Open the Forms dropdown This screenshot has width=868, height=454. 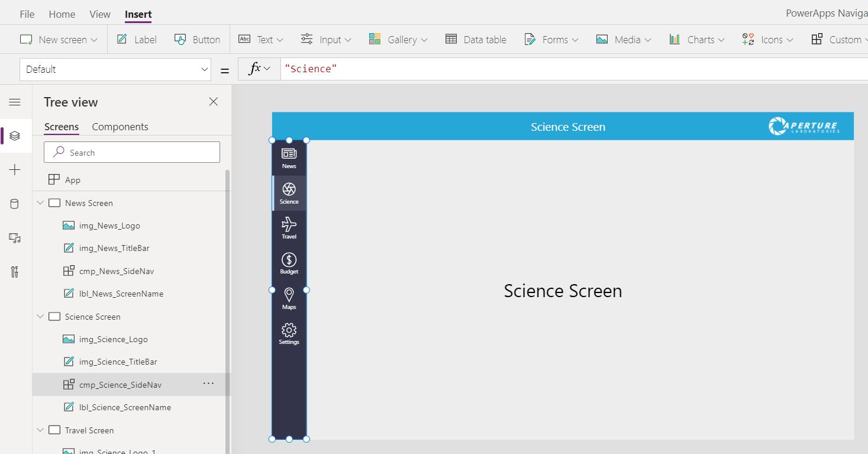tap(551, 40)
